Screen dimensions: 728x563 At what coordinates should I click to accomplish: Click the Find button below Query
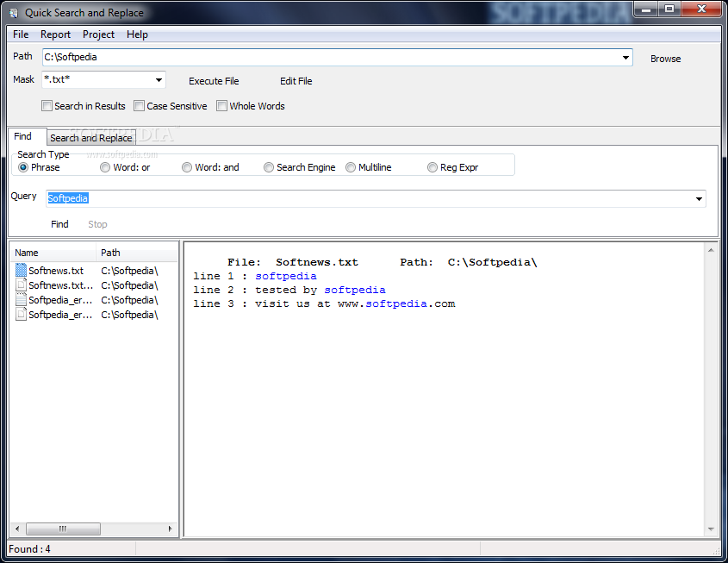(x=60, y=224)
